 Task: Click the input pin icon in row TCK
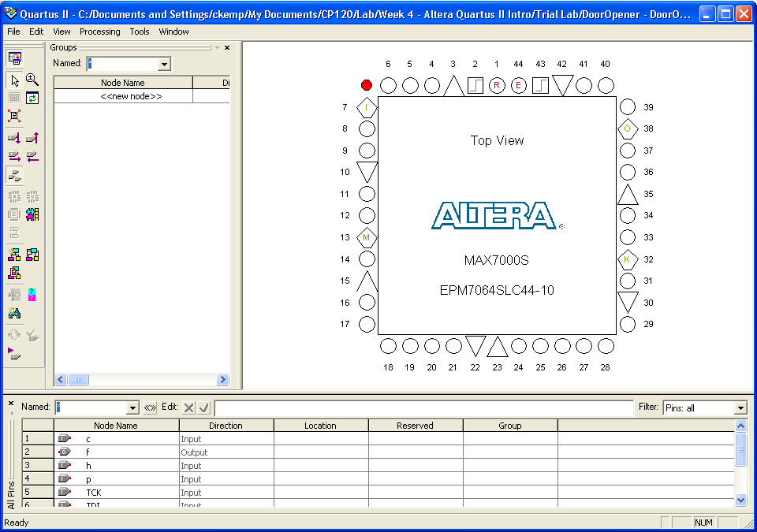[64, 493]
